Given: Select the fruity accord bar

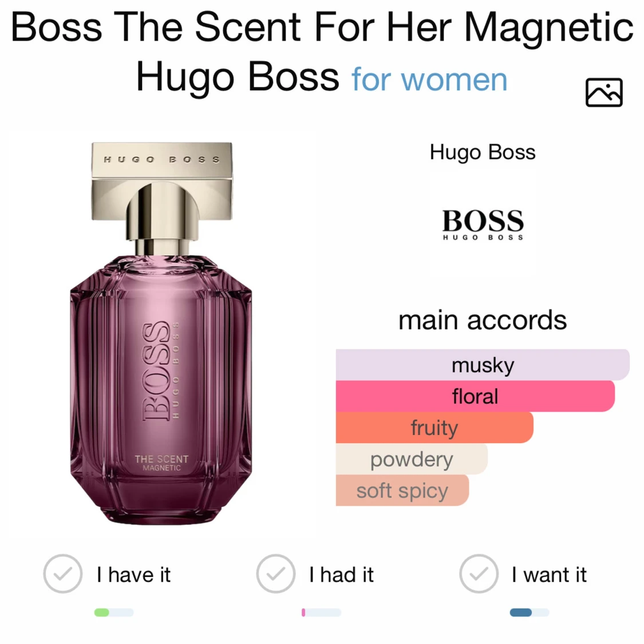Looking at the screenshot, I should (434, 428).
